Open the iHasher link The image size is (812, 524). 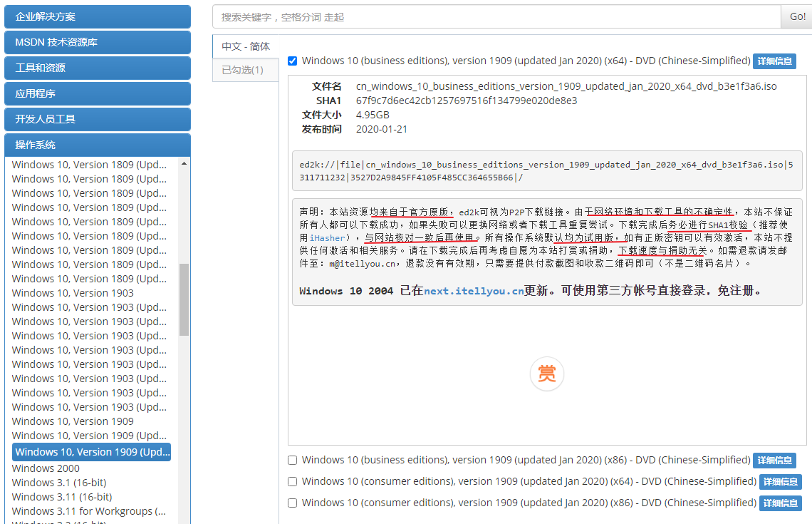pyautogui.click(x=327, y=238)
